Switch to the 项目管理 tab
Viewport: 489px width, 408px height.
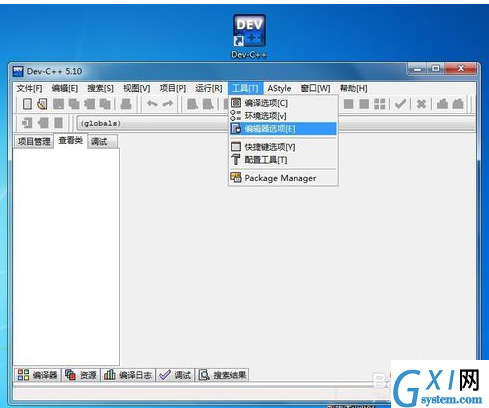point(34,141)
